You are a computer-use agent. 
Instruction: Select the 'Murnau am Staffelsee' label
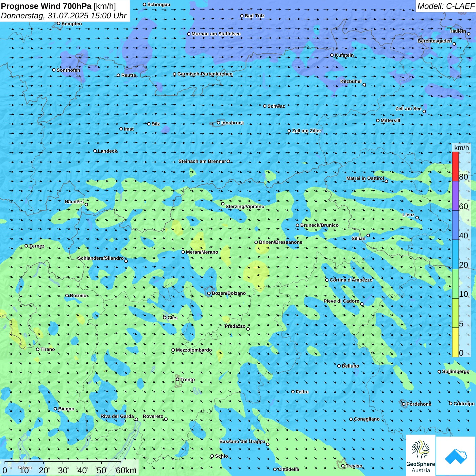point(216,34)
